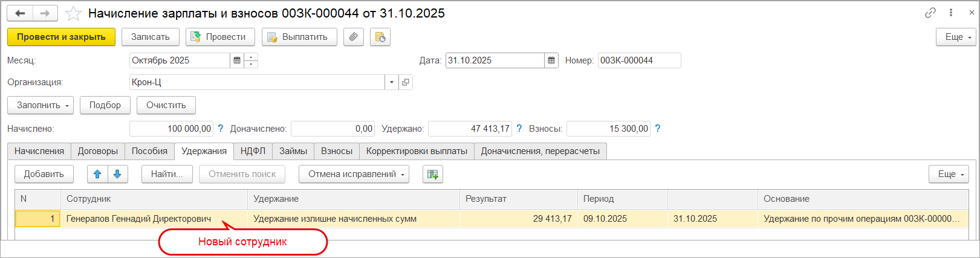Open the organization dropdown list
980x258 pixels.
point(392,82)
